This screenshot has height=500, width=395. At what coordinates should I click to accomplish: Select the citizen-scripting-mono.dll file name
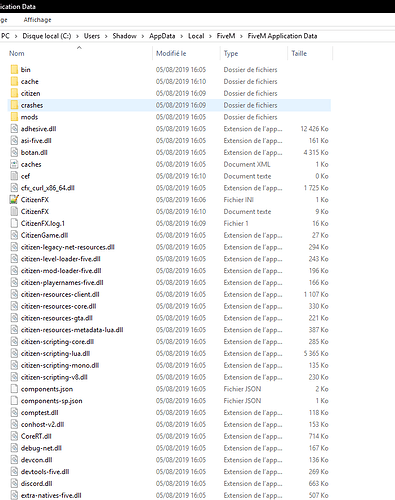coord(60,365)
